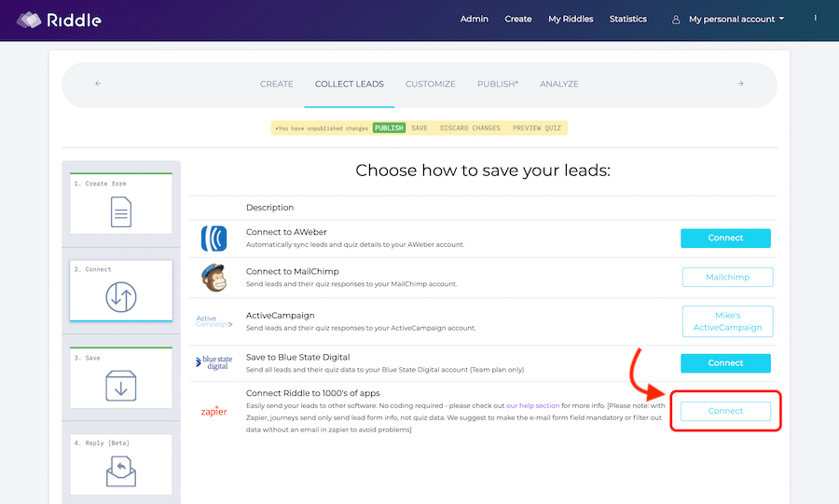
Task: Switch to the CREATE tab
Action: 277,84
